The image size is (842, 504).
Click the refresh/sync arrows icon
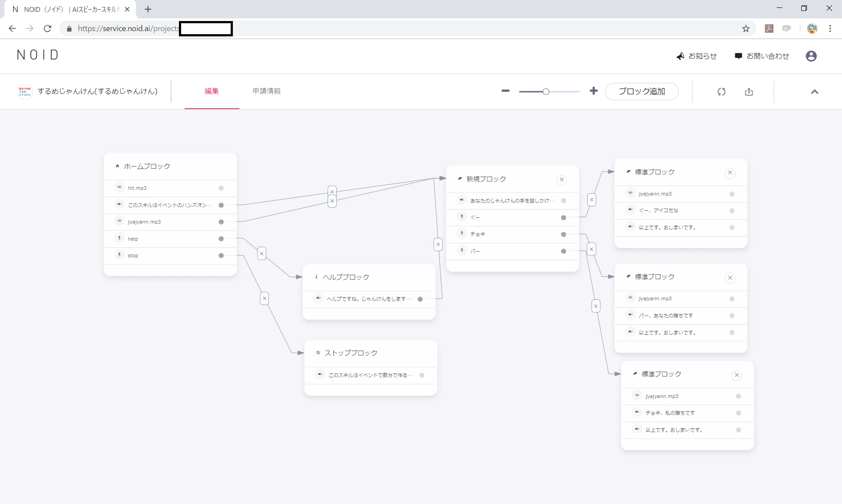coord(721,92)
